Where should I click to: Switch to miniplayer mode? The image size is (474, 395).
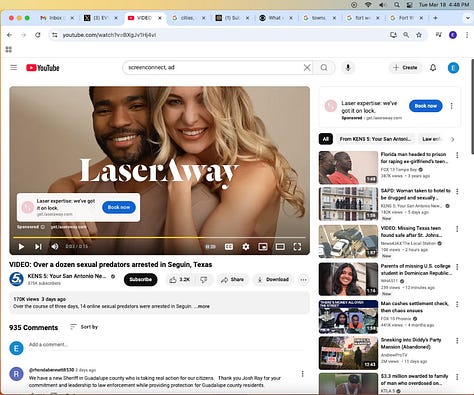pyautogui.click(x=263, y=247)
